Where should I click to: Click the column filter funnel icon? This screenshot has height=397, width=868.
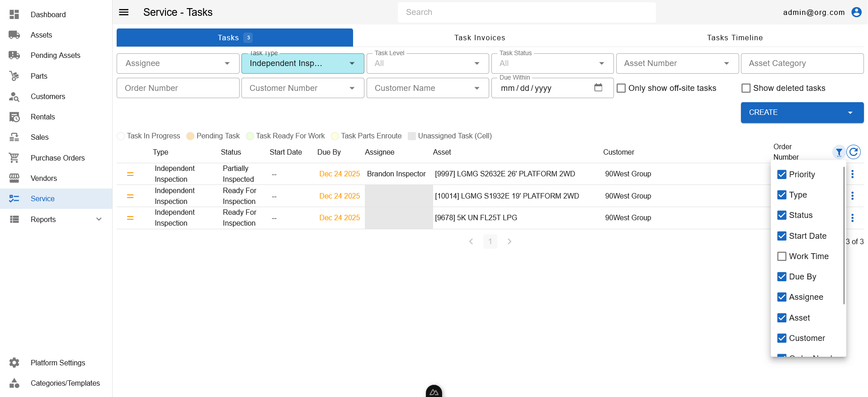839,152
